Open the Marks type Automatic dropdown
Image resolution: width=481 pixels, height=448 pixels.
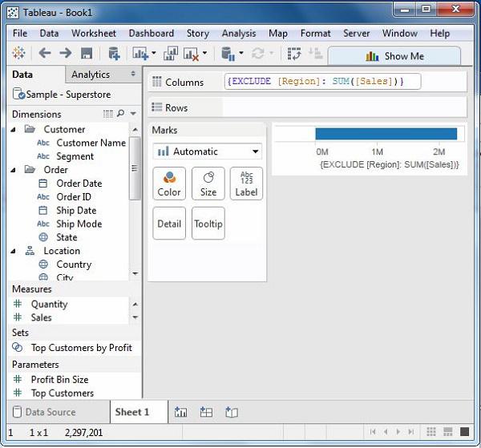(208, 151)
